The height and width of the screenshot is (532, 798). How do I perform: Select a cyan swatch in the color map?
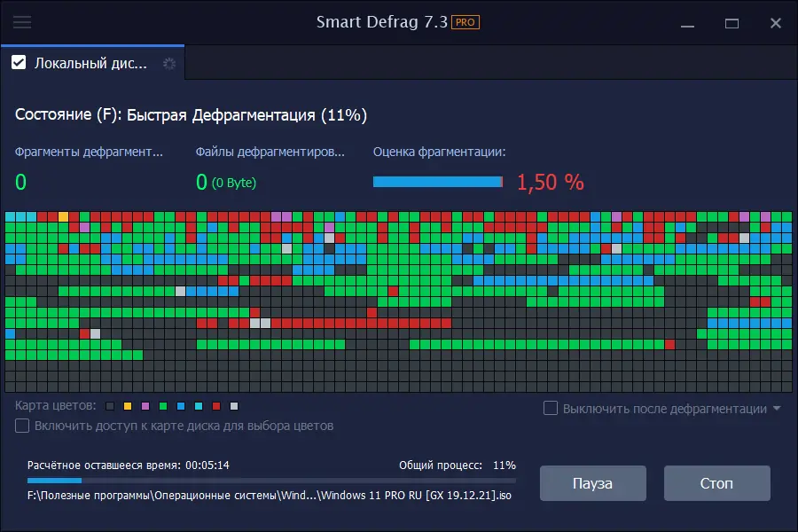[x=199, y=406]
